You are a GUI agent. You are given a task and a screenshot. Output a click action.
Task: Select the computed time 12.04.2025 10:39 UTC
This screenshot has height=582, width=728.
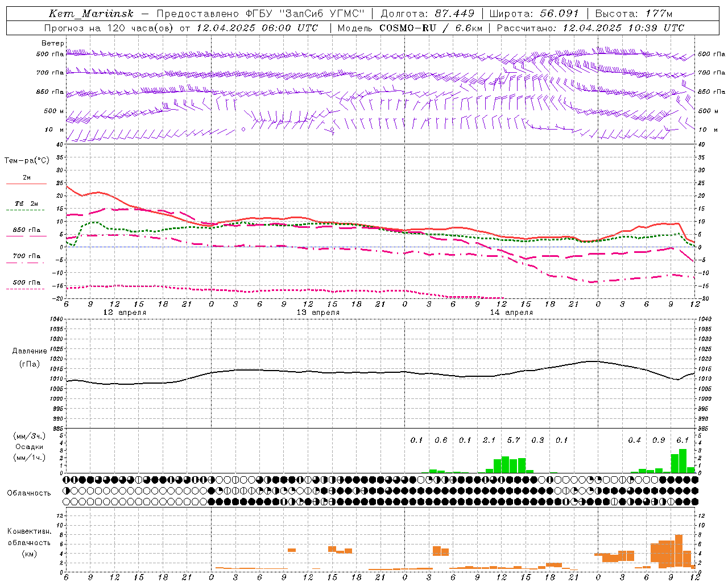623,28
